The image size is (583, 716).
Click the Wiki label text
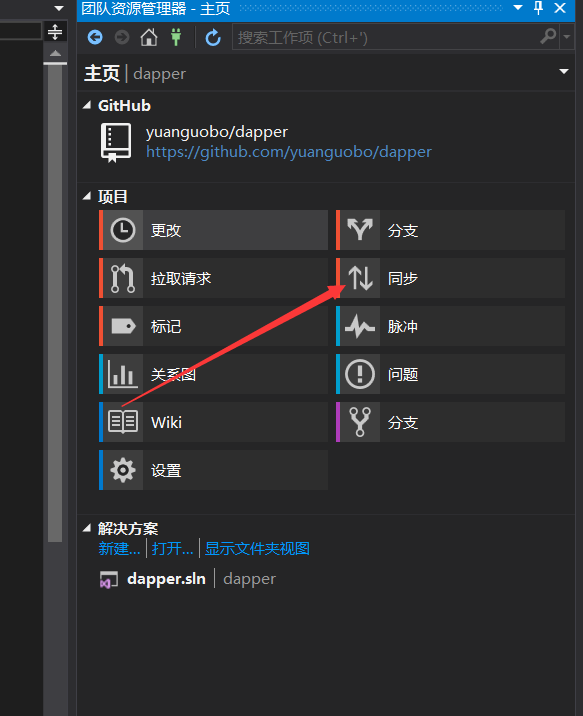tap(167, 422)
